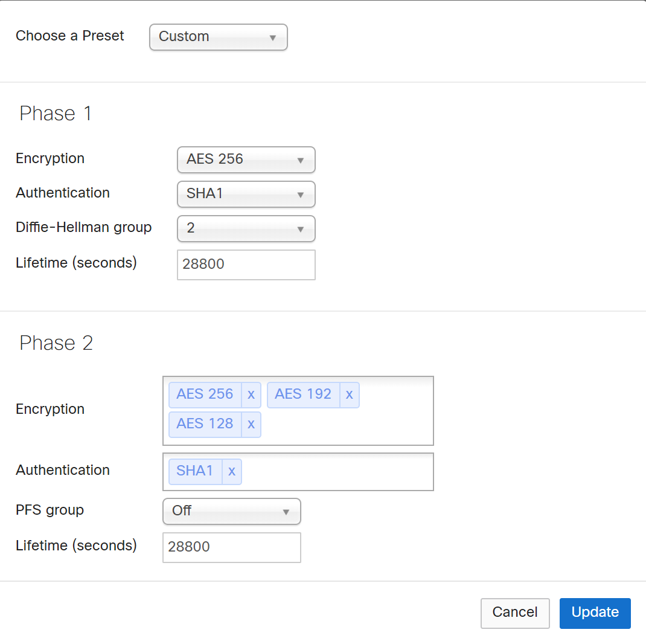Click the Phase 1 Authentication dropdown arrow

tap(300, 194)
